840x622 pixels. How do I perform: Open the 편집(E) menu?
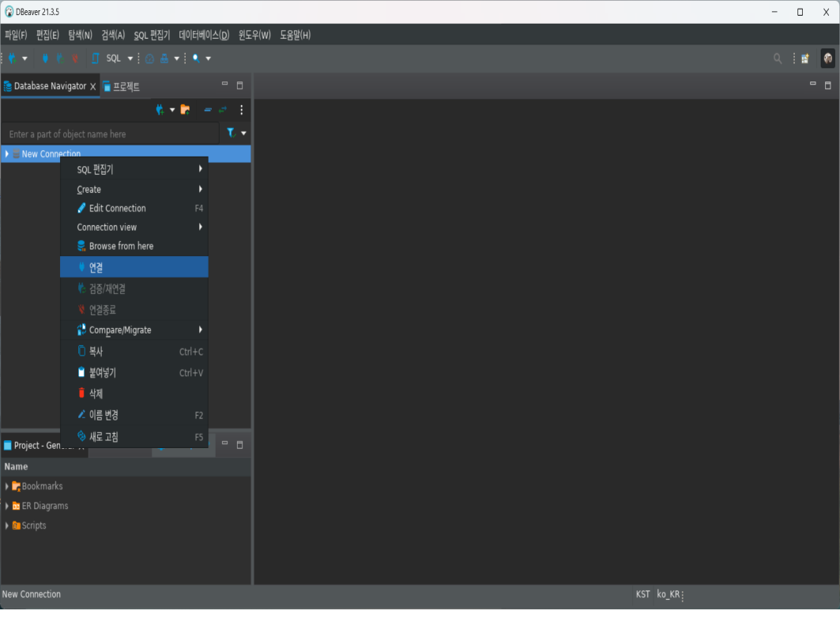[x=47, y=36]
